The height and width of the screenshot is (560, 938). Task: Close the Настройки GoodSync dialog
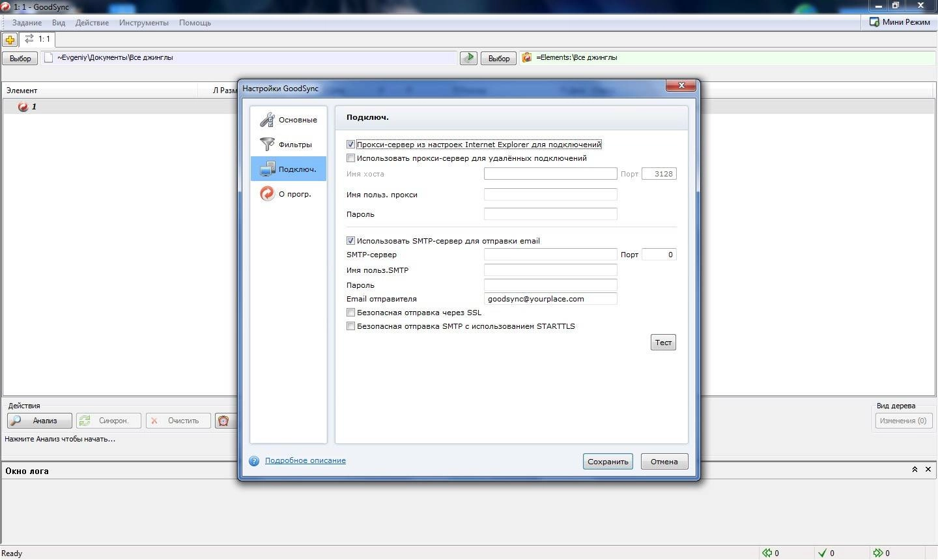click(x=681, y=85)
